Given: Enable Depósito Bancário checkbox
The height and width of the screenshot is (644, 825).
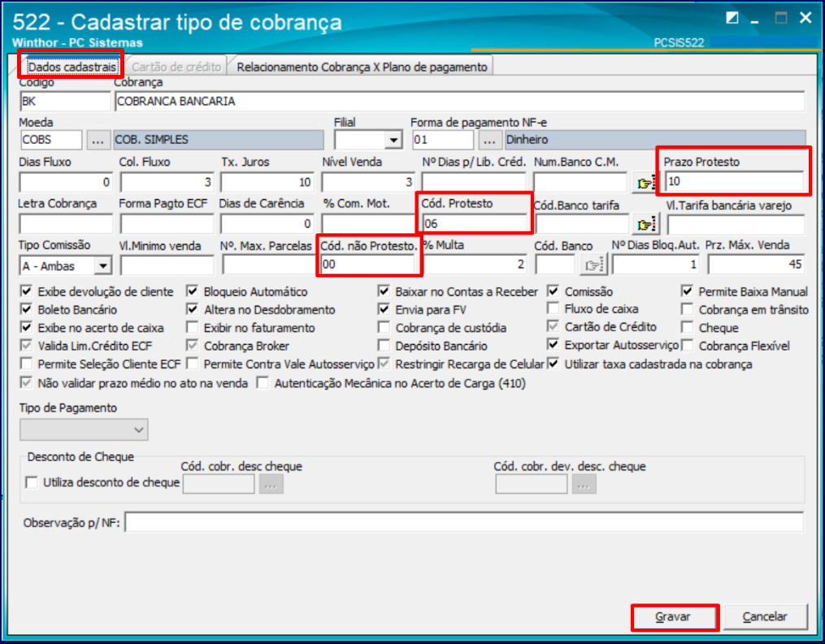Looking at the screenshot, I should pyautogui.click(x=384, y=345).
